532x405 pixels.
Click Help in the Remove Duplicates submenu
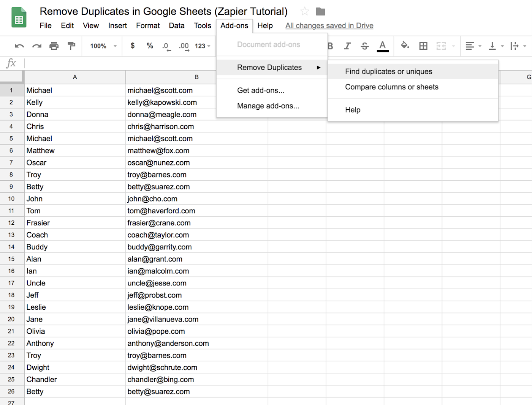point(413,110)
